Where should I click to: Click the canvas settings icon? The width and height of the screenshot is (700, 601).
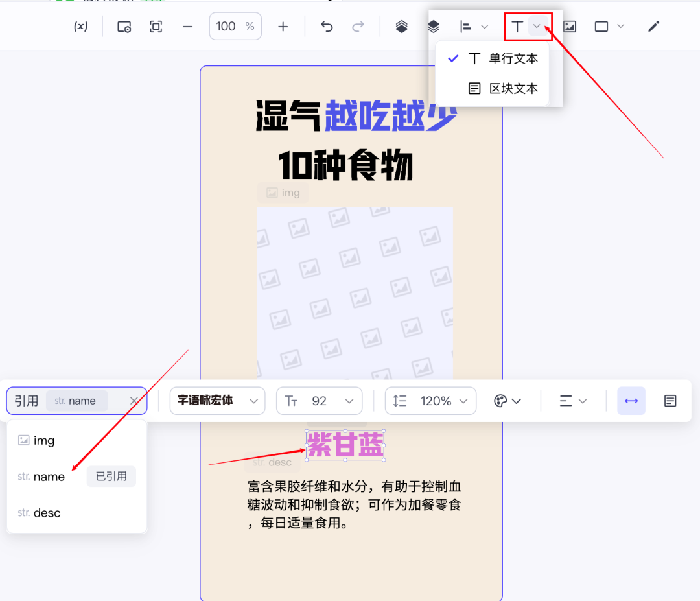click(x=124, y=27)
